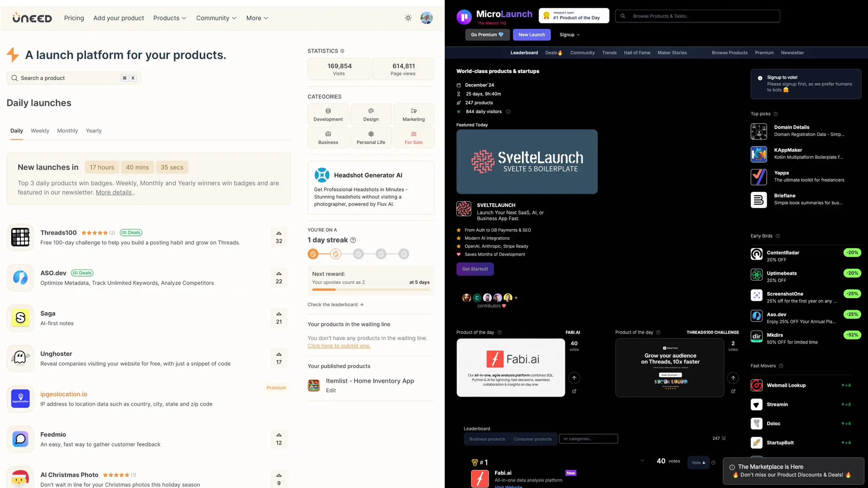Open the user avatar in Uneed header
This screenshot has width=868, height=488.
(426, 18)
